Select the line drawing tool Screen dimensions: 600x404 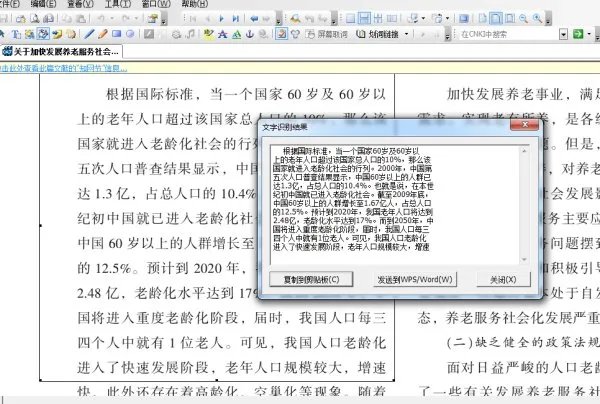(x=89, y=34)
